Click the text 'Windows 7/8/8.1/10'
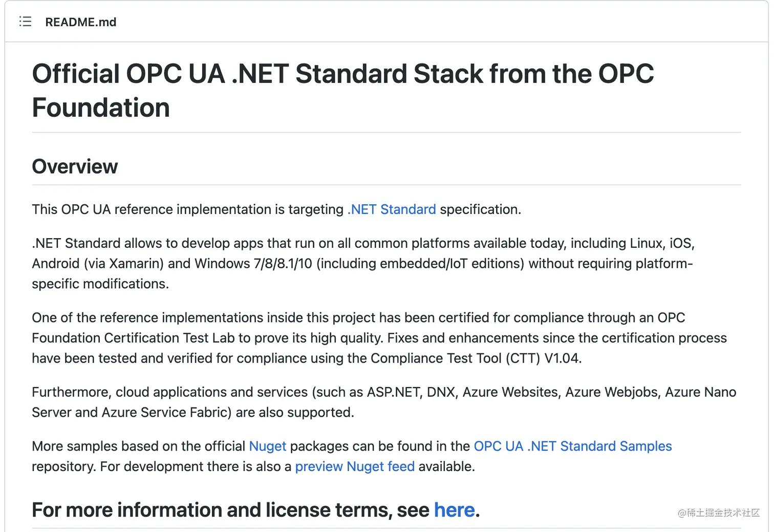 click(253, 263)
